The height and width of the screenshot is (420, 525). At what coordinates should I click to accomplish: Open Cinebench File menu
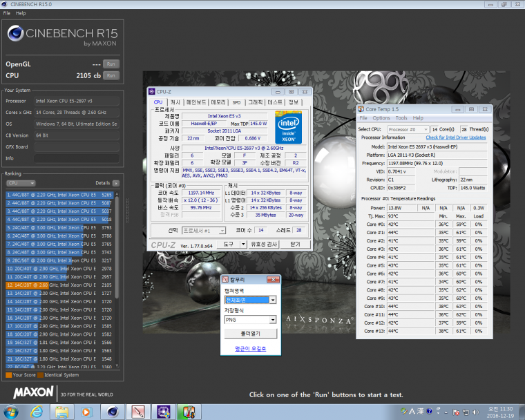tap(7, 13)
